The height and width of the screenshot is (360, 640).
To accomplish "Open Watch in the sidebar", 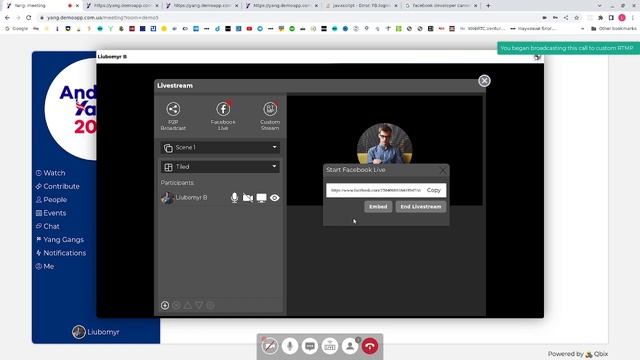I will [51, 173].
